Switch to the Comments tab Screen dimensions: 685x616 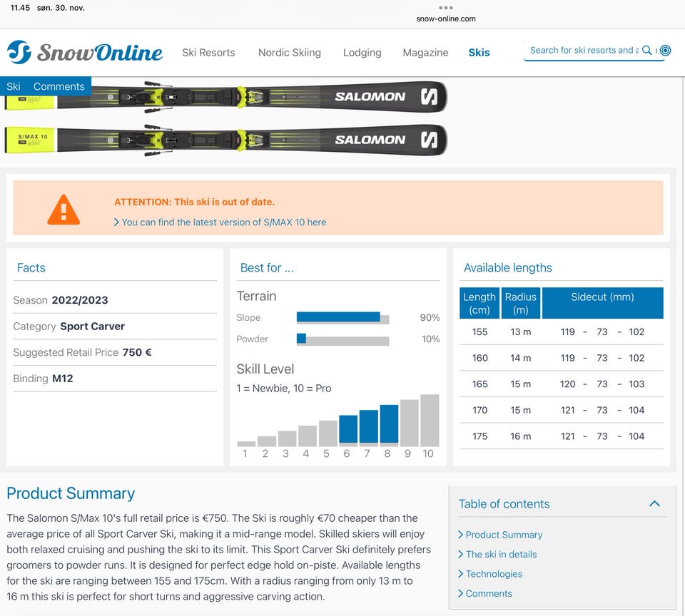click(x=59, y=86)
